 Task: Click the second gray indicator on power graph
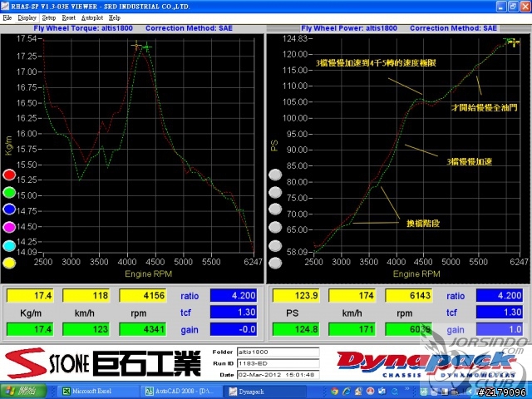point(275,192)
